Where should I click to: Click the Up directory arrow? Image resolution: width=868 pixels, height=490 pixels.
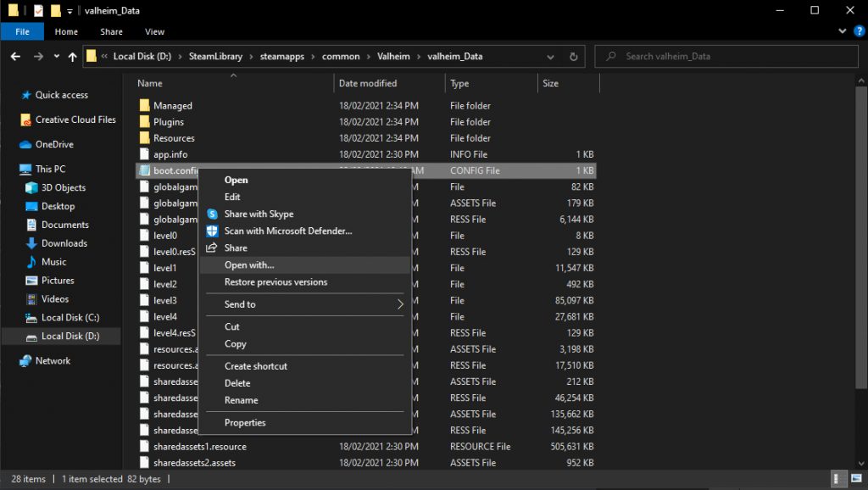click(x=71, y=57)
